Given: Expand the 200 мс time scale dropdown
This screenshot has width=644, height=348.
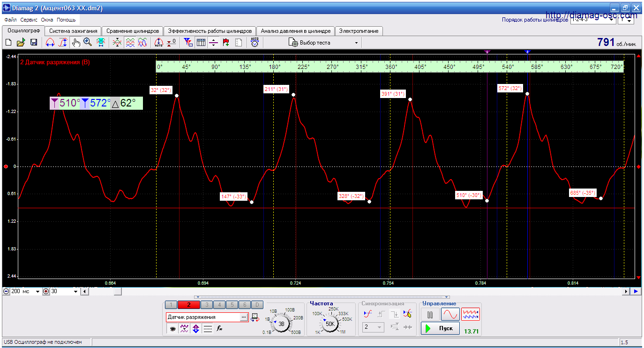Looking at the screenshot, I should pos(38,291).
